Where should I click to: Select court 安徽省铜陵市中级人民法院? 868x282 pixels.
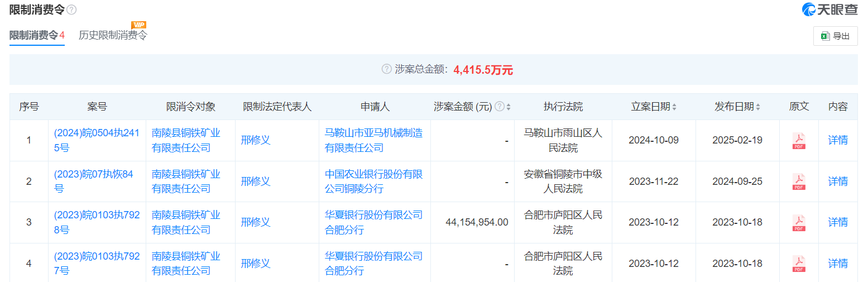click(563, 181)
